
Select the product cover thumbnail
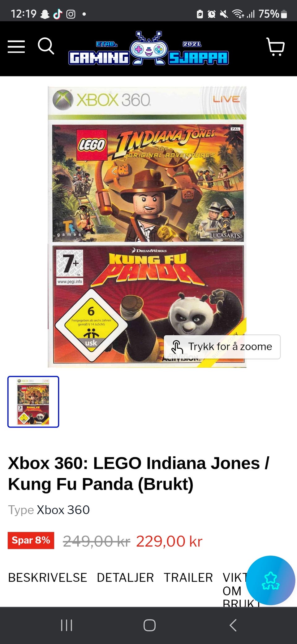[x=33, y=402]
